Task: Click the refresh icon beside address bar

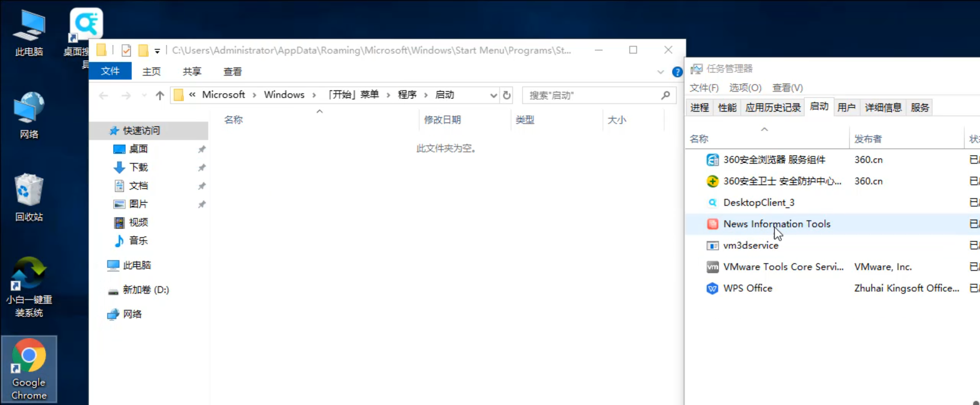Action: coord(506,95)
